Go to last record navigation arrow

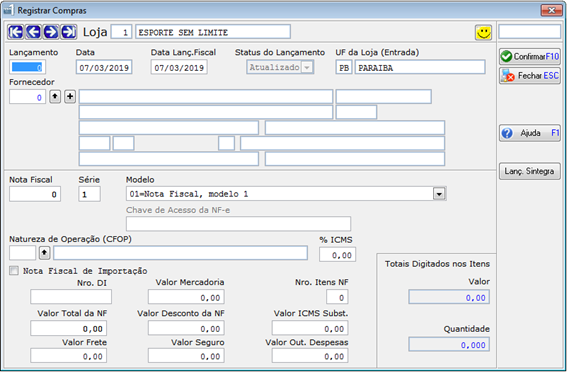tap(68, 32)
